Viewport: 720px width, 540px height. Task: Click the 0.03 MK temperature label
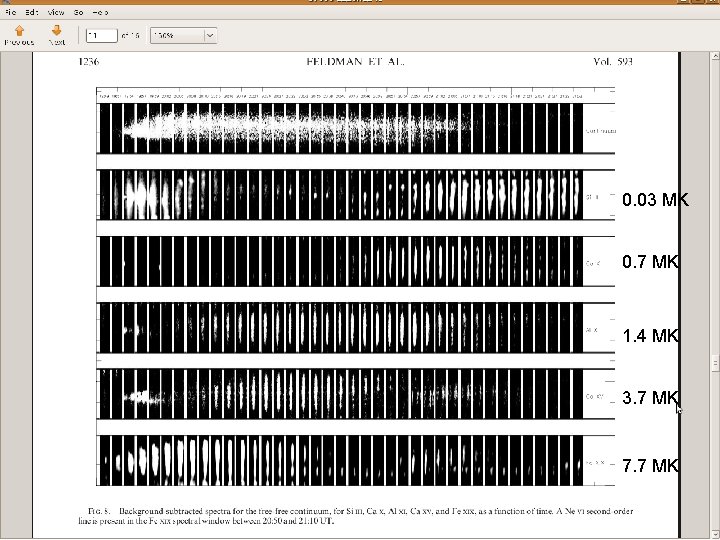[655, 200]
